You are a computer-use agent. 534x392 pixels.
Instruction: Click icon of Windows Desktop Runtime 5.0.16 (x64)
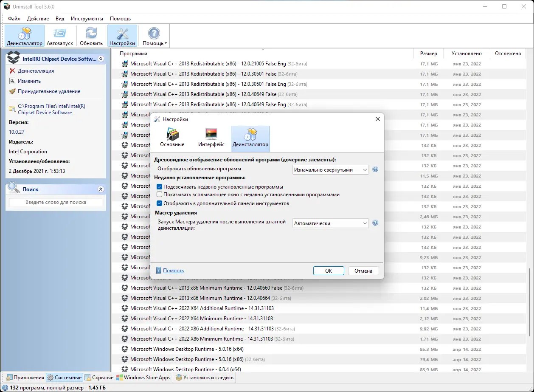coord(125,349)
